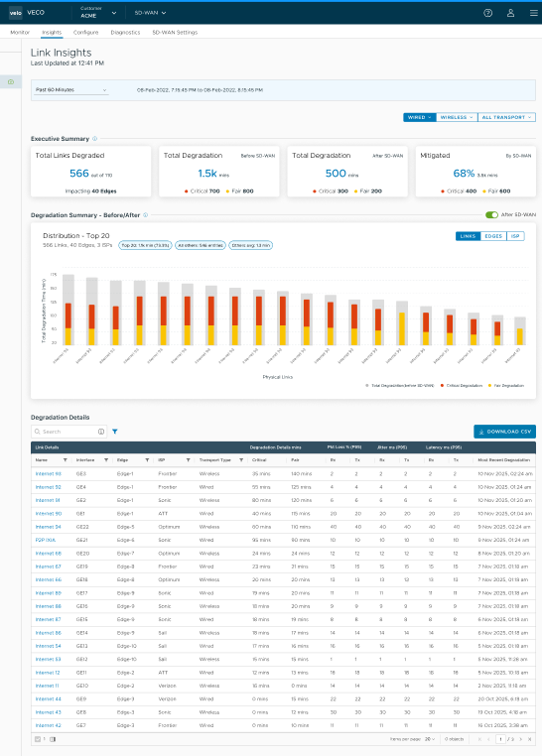Click the Executive Summary info icon

click(94, 138)
